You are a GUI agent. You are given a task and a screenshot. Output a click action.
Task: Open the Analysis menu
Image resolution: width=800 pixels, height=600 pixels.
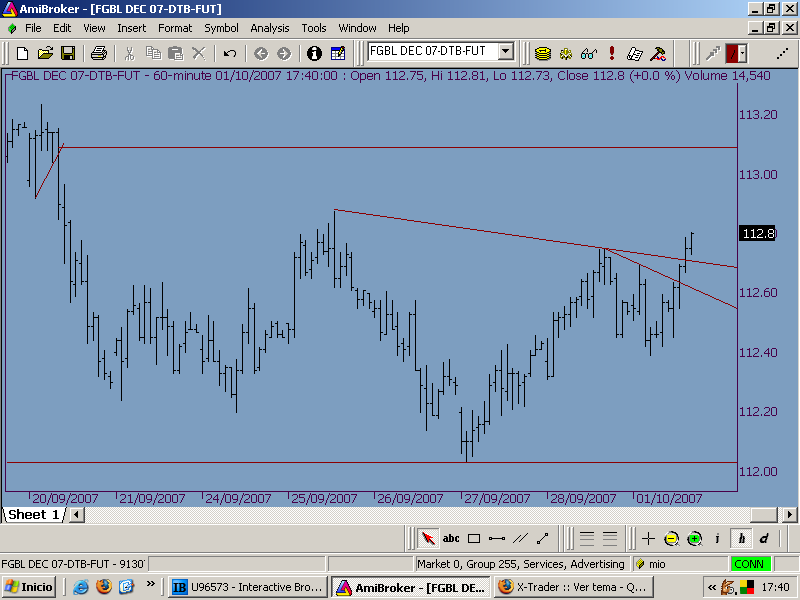click(x=270, y=28)
